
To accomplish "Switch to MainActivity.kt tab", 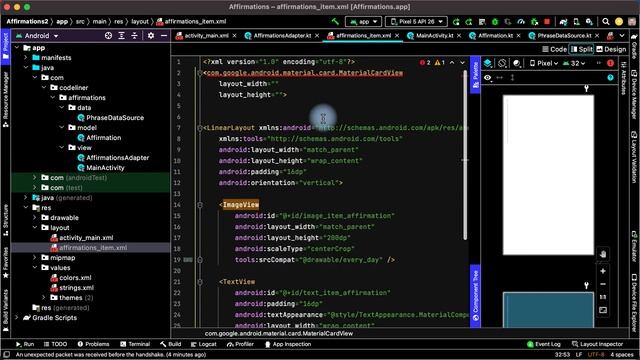I will (x=434, y=36).
